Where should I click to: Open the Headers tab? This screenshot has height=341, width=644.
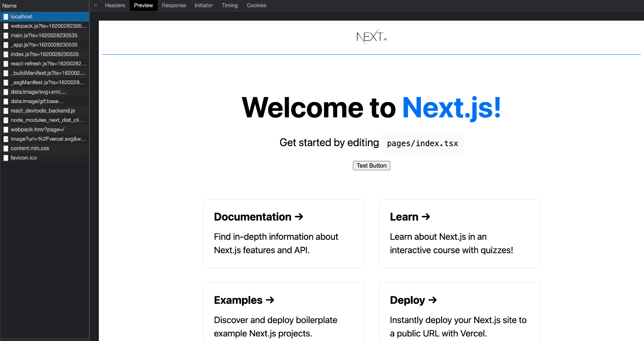click(115, 6)
